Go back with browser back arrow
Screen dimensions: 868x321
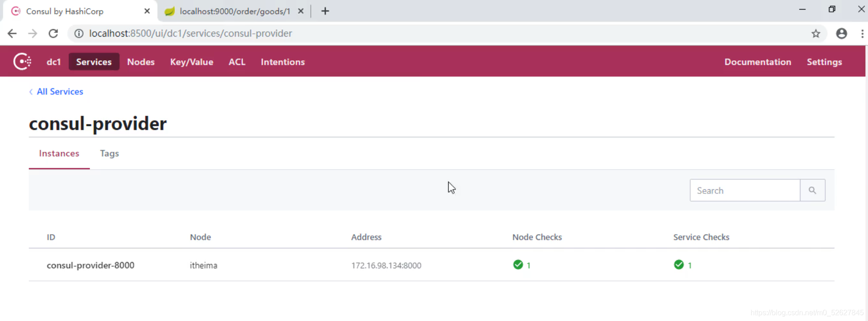pos(12,33)
